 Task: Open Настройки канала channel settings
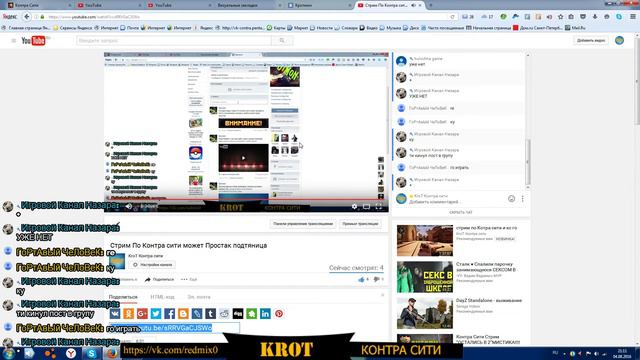click(152, 265)
